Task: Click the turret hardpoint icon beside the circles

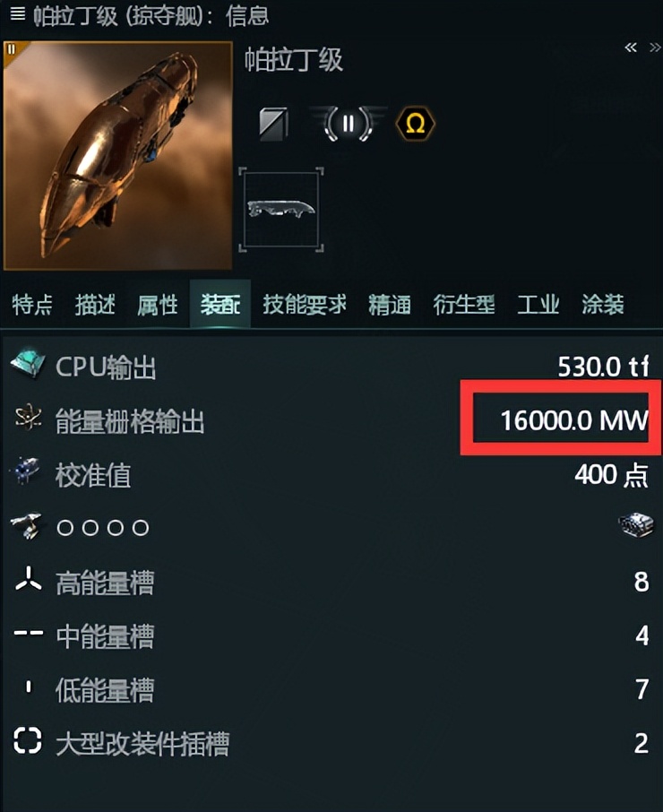Action: pos(27,526)
